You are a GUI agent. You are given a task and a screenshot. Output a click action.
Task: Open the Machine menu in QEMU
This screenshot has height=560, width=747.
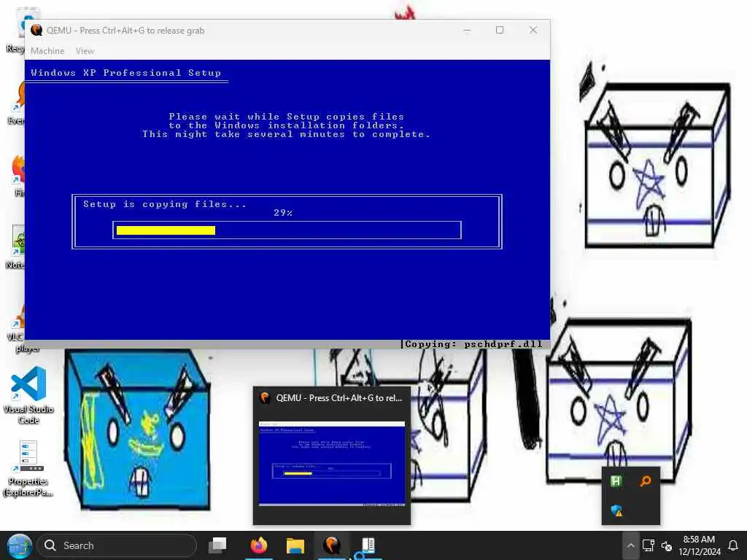coord(47,51)
